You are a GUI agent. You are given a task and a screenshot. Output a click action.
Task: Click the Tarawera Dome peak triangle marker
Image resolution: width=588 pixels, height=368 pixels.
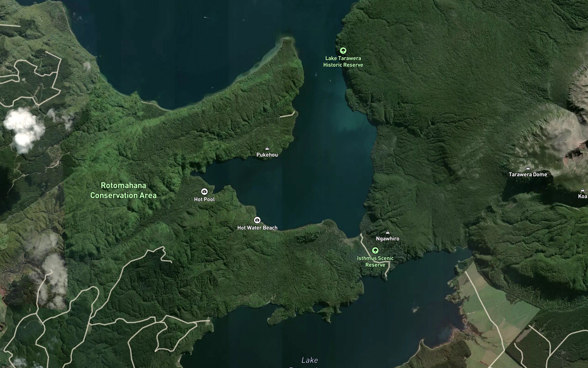[x=528, y=168]
